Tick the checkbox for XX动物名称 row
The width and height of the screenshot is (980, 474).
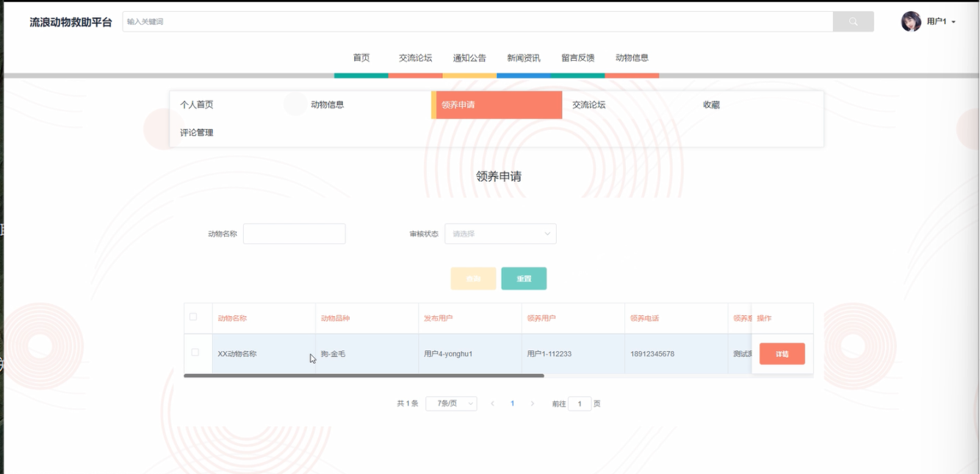point(195,352)
